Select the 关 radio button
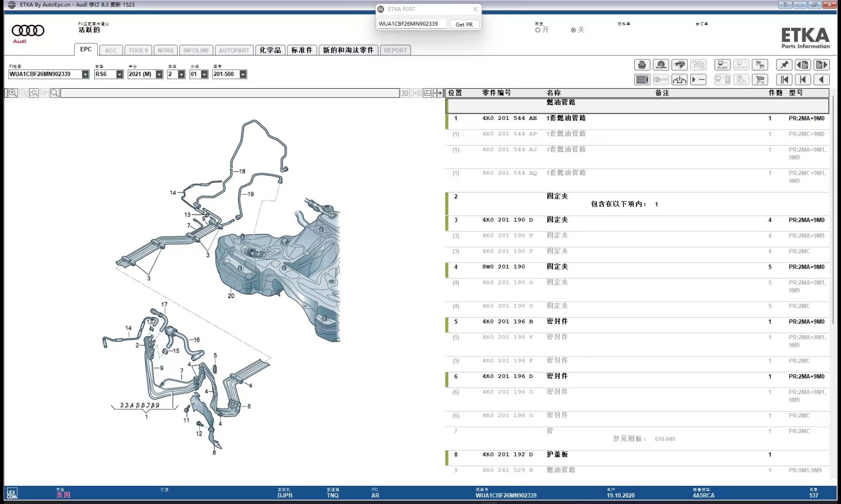The width and height of the screenshot is (841, 504). coord(573,30)
